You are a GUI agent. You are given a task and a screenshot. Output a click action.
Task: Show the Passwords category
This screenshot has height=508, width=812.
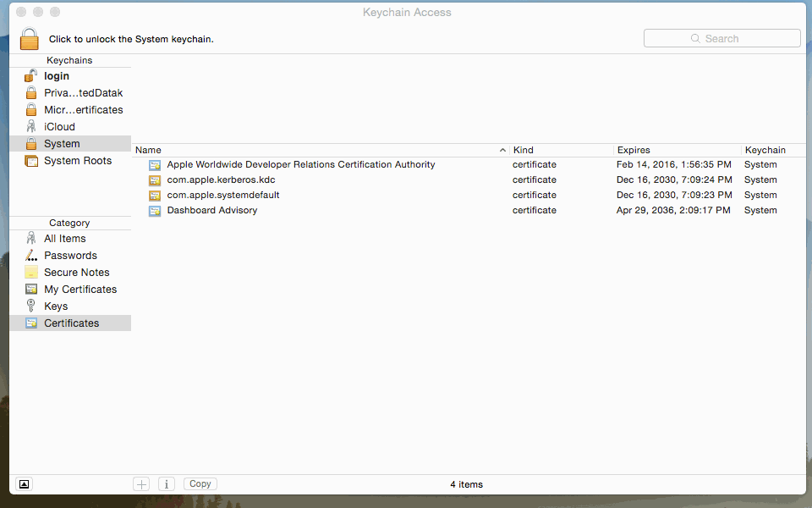(70, 256)
